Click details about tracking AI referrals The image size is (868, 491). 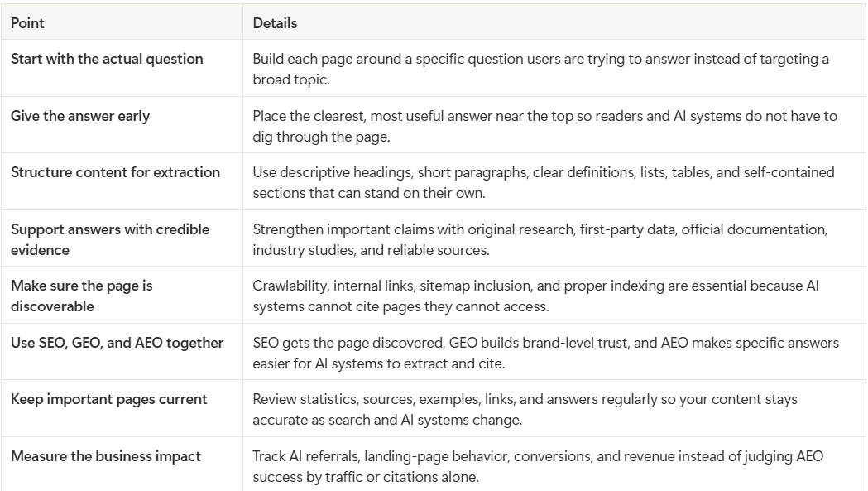[538, 466]
